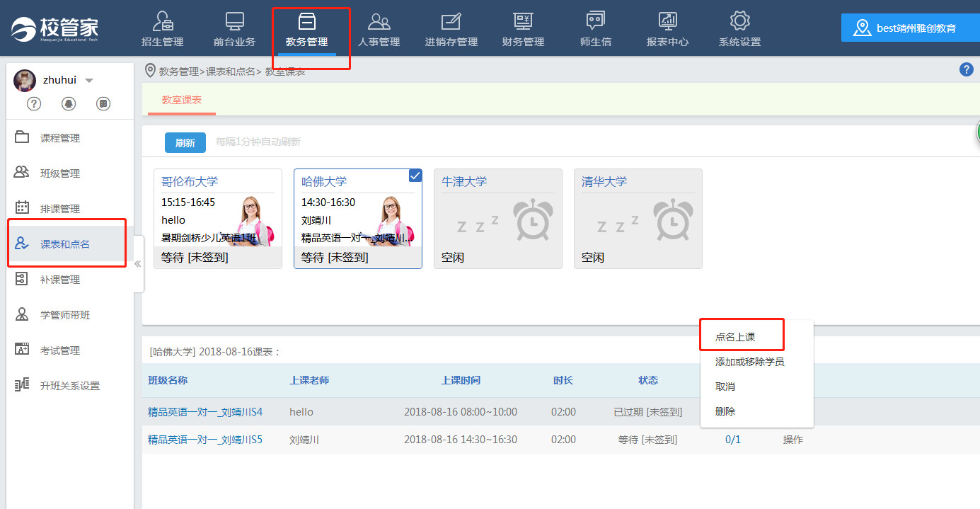This screenshot has height=509, width=980.
Task: Select the 哥伦布大学 classroom card
Action: [x=217, y=219]
